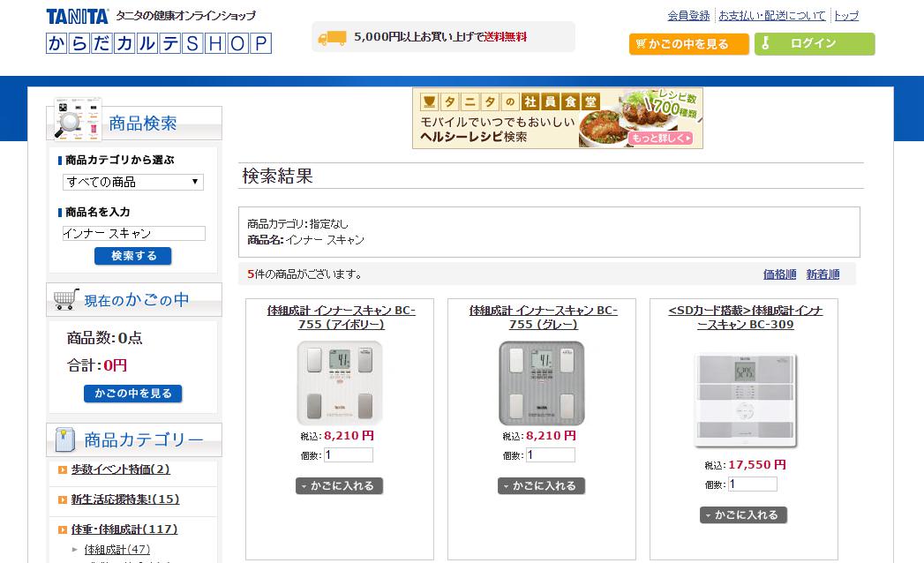
Task: Sort results by 価格順
Action: [779, 274]
